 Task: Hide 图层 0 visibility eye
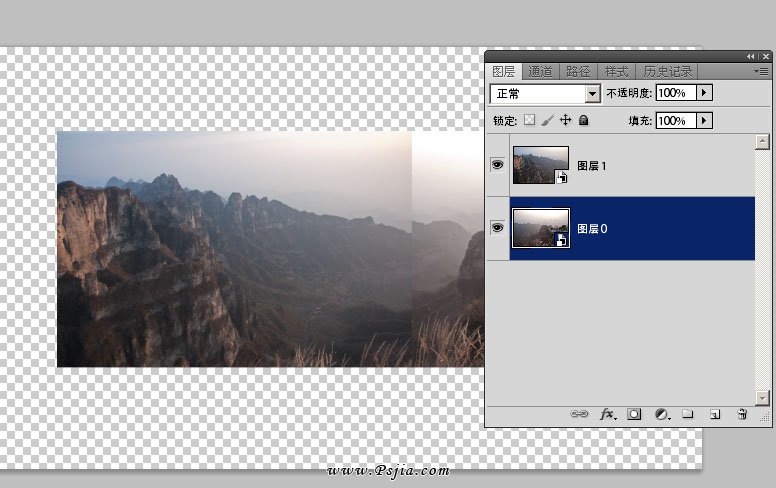497,228
